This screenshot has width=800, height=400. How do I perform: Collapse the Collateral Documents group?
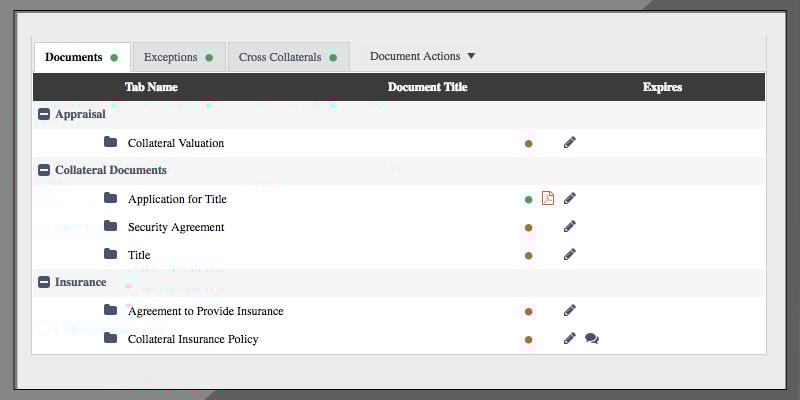tap(44, 170)
